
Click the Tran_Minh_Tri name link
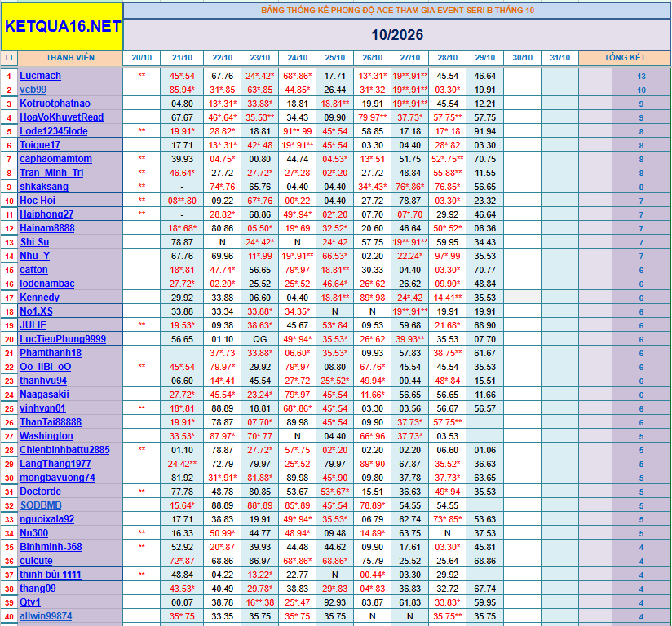51,173
